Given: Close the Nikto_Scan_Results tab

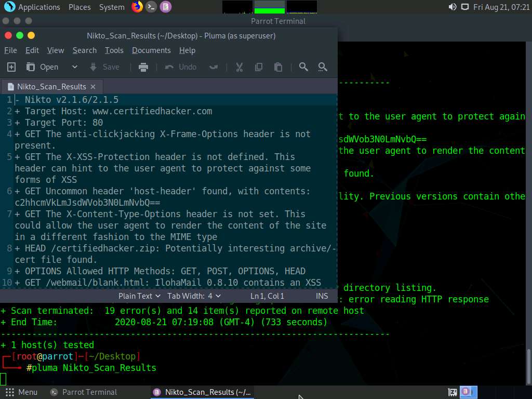Looking at the screenshot, I should tap(93, 87).
